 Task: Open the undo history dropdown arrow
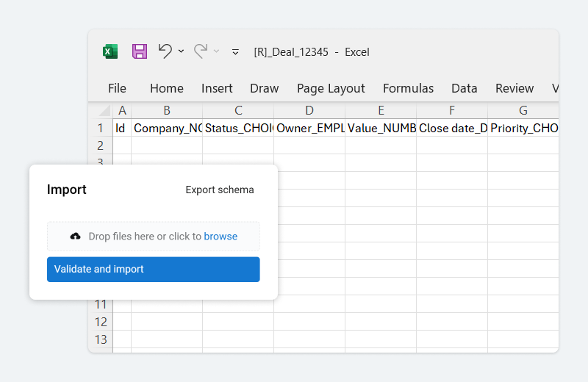181,51
